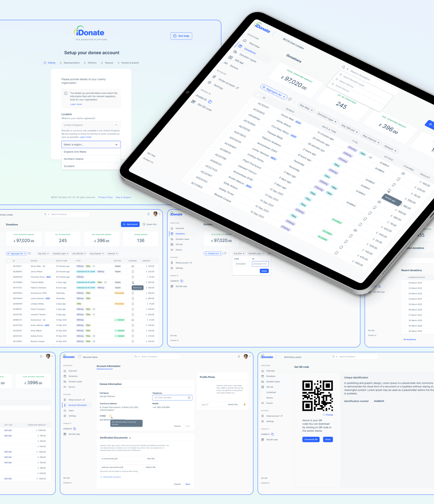Tick the checkbox for donation AE705411
This screenshot has height=504, width=434.
(x=9, y=266)
